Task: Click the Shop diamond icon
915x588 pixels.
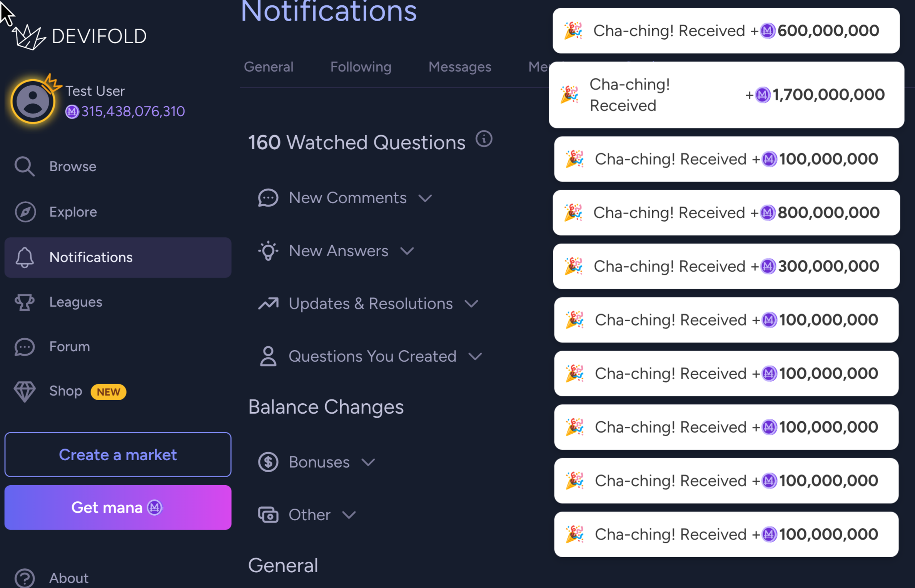Action: (x=25, y=391)
